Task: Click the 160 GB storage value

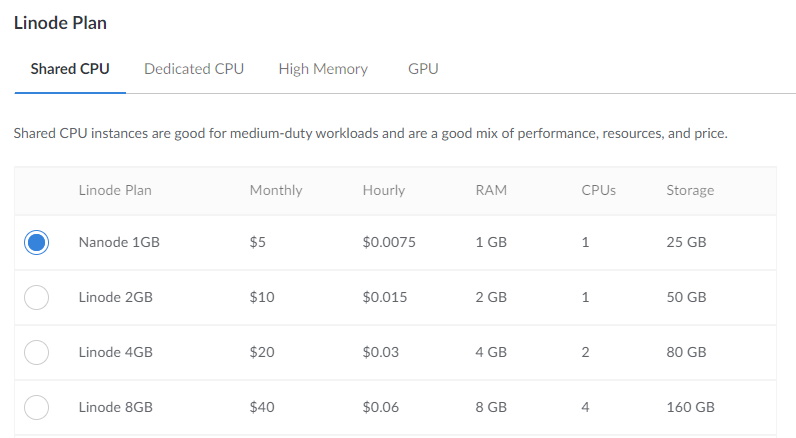Action: (x=690, y=407)
